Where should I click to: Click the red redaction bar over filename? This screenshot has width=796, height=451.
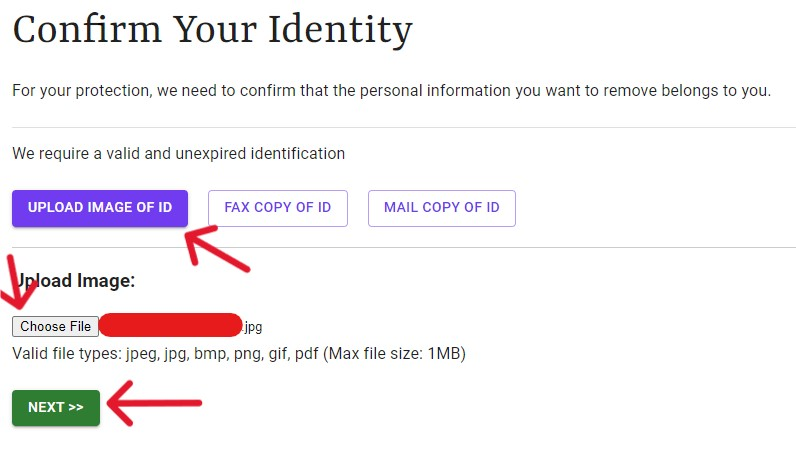tap(171, 325)
